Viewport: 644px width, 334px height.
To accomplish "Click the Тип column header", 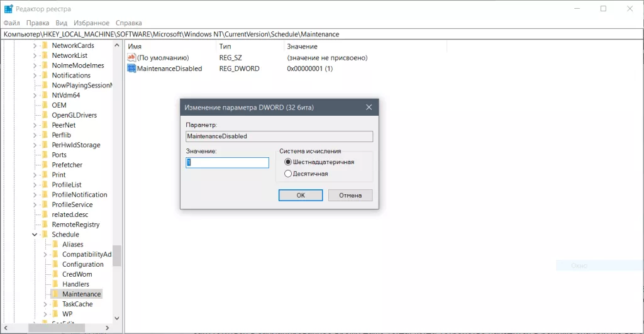I will coord(225,47).
